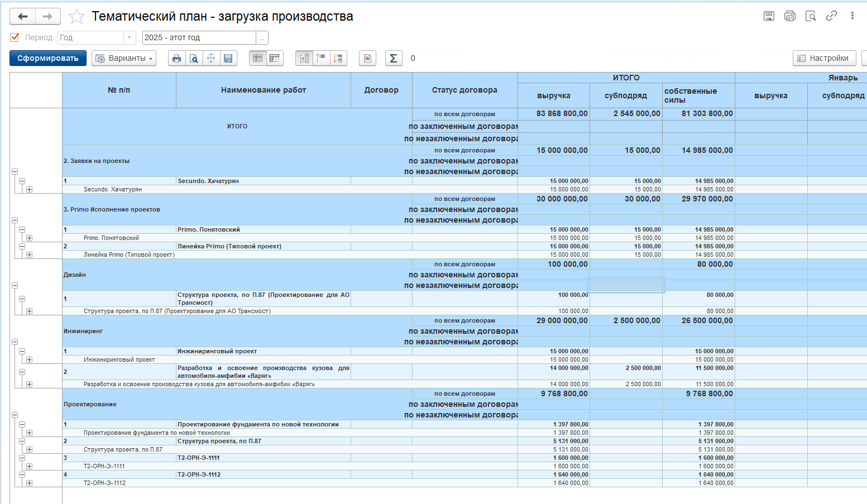Open the Настройки settings button

point(824,58)
